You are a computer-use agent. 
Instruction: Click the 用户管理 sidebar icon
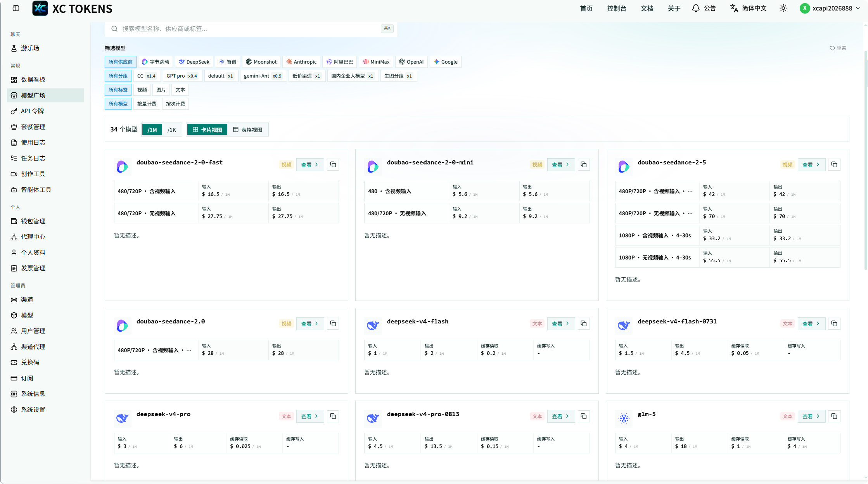pyautogui.click(x=14, y=331)
